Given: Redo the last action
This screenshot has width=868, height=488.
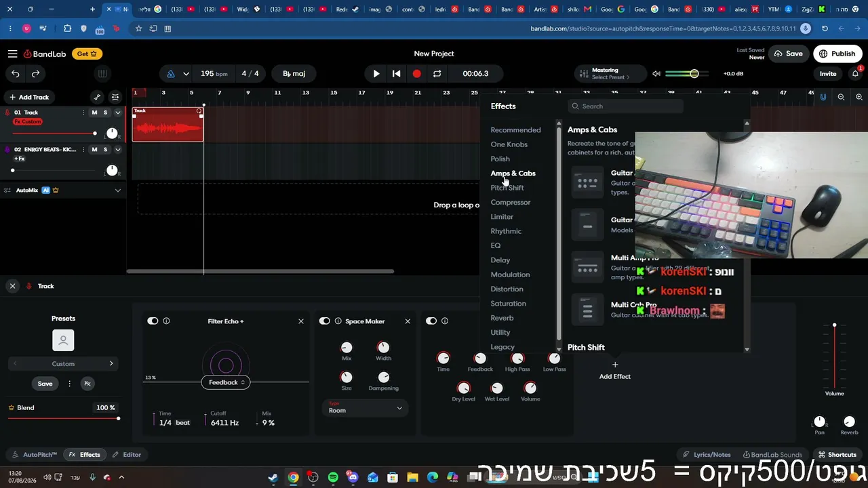Looking at the screenshot, I should pyautogui.click(x=35, y=74).
